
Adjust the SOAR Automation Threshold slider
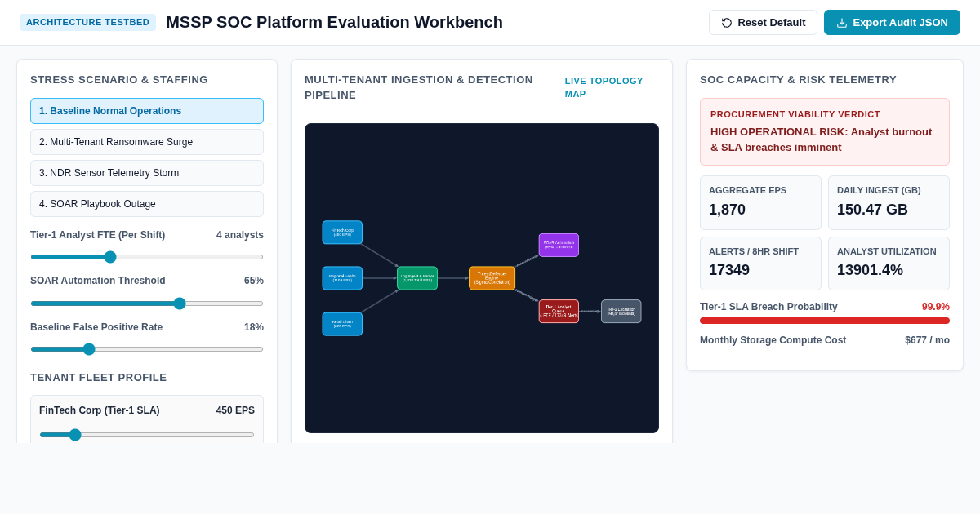pos(147,304)
